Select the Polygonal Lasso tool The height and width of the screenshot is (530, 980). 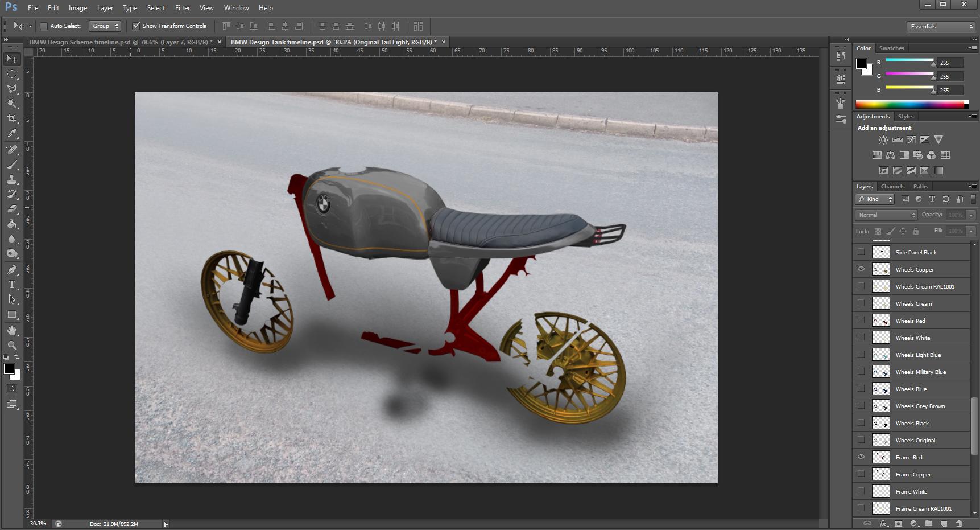point(12,89)
